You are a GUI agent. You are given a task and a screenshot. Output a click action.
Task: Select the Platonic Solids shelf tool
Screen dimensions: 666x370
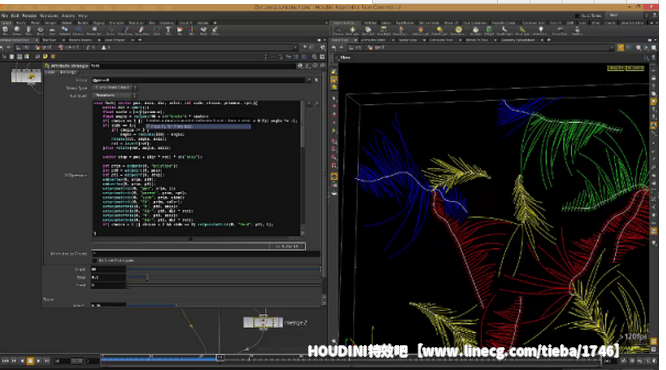pos(94,31)
